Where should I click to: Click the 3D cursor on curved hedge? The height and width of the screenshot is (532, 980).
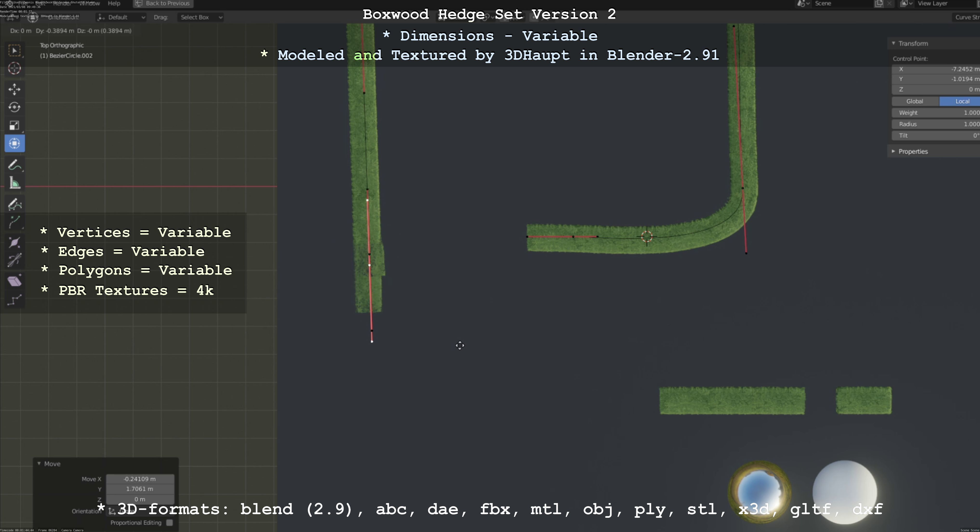pos(647,237)
